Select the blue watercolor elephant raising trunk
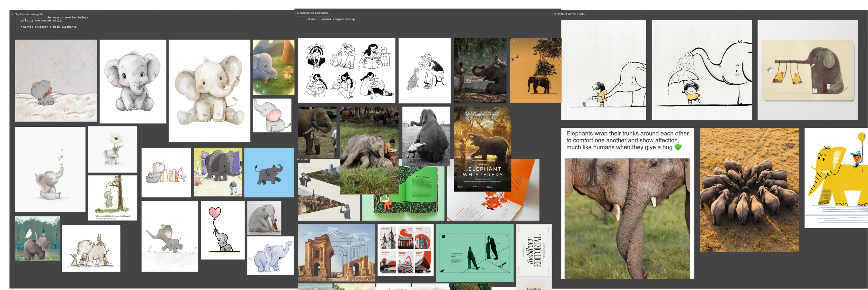868x290 pixels. [x=270, y=256]
